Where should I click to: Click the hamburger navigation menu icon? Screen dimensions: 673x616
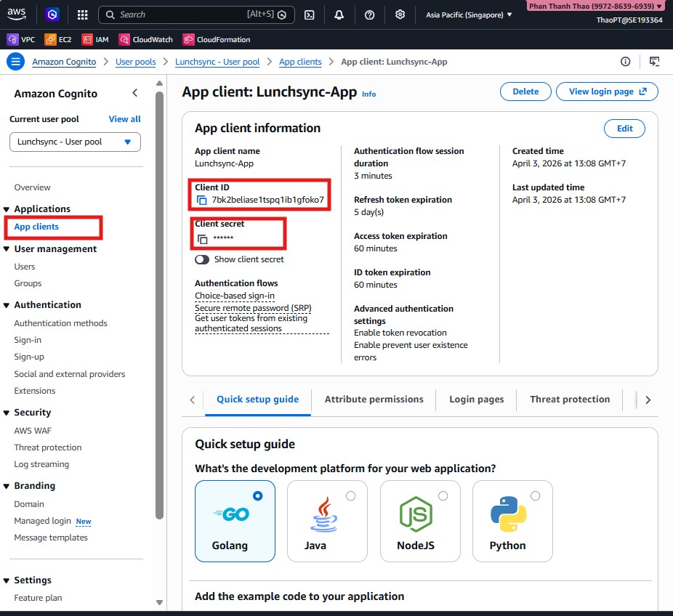(x=15, y=62)
